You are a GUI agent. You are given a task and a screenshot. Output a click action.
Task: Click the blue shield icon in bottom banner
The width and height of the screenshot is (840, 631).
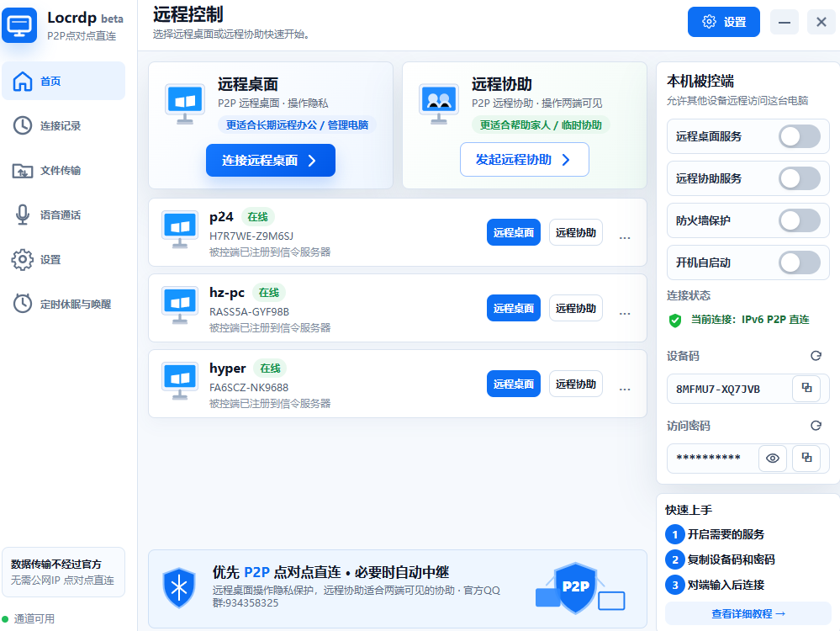pos(179,587)
